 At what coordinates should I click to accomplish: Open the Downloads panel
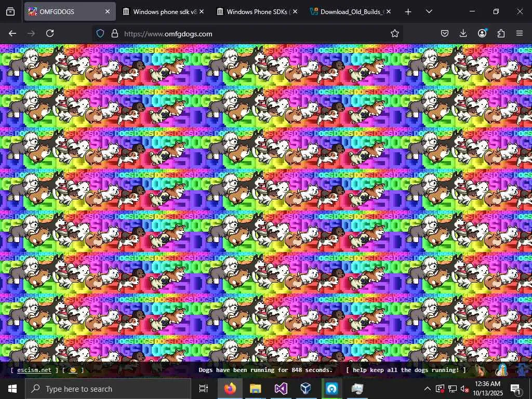tap(463, 34)
